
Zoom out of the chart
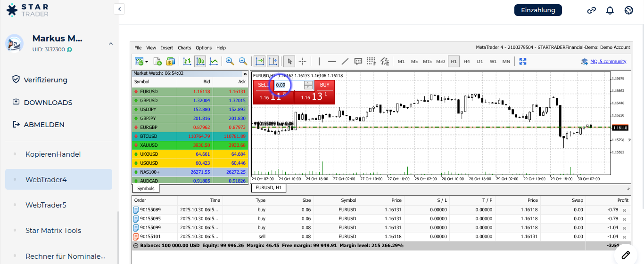coord(243,61)
